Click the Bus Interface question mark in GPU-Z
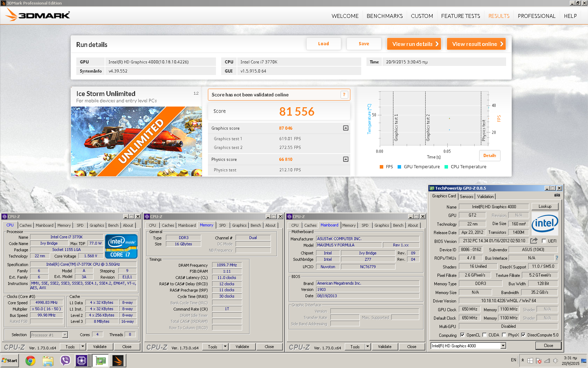This screenshot has height=368, width=588. (x=557, y=258)
